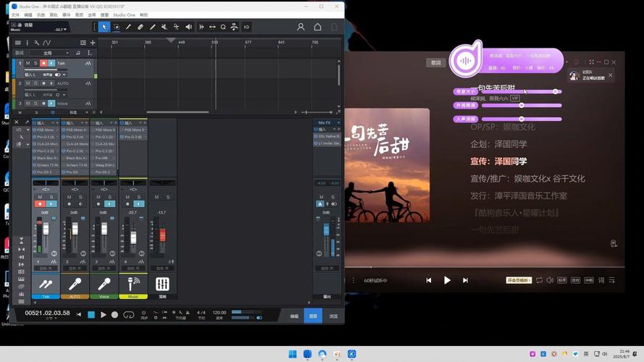Click the IQ button in Studio One toolbar
644x362 pixels.
246,27
